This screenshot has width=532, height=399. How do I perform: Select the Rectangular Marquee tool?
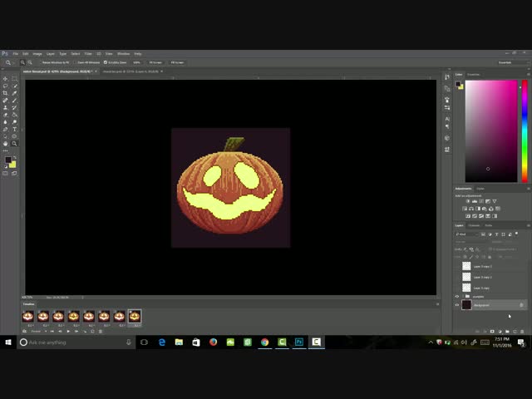(15, 79)
